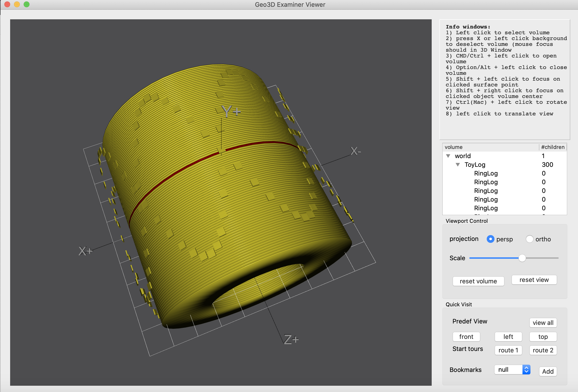Switch to top predefined view
This screenshot has height=392, width=578.
[543, 336]
